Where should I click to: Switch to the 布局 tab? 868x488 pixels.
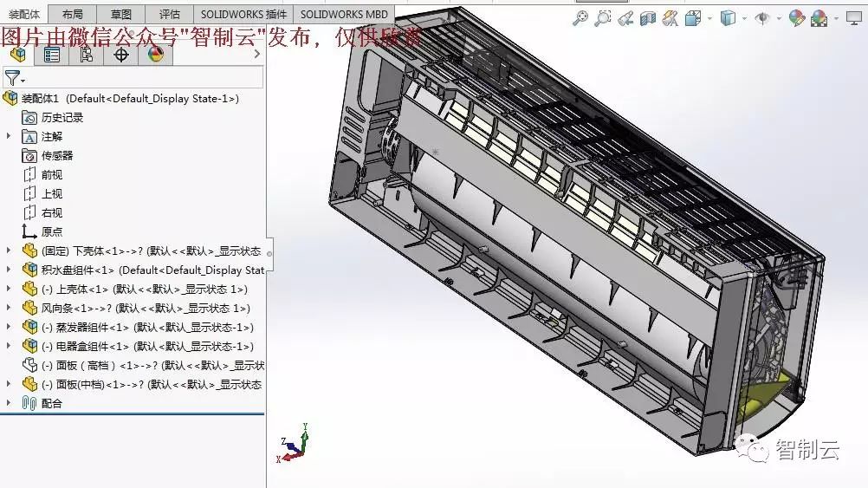(x=73, y=14)
